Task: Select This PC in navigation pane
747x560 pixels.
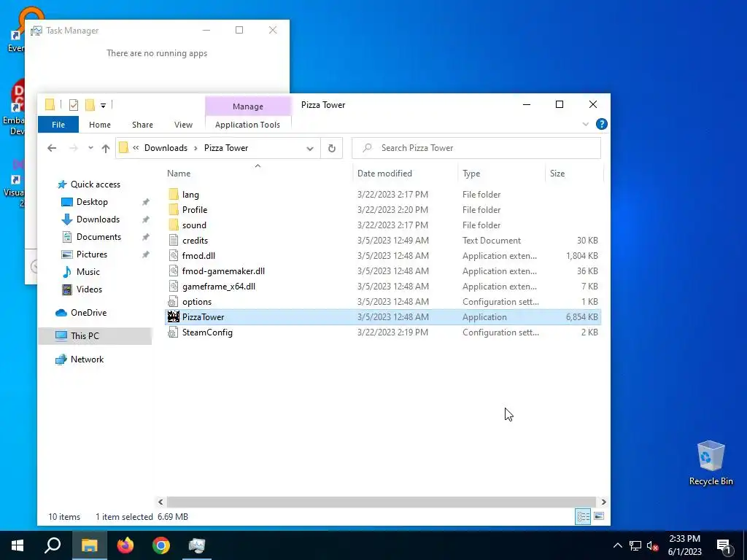Action: [94, 336]
